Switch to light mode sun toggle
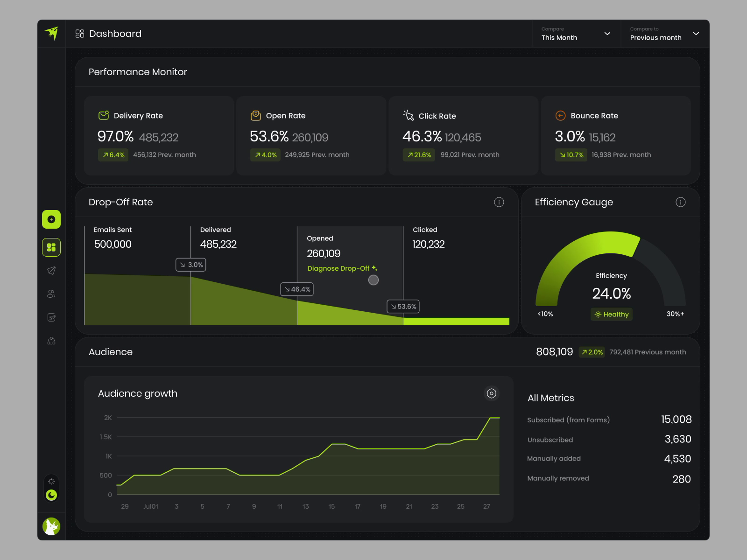Viewport: 747px width, 560px height. (51, 481)
